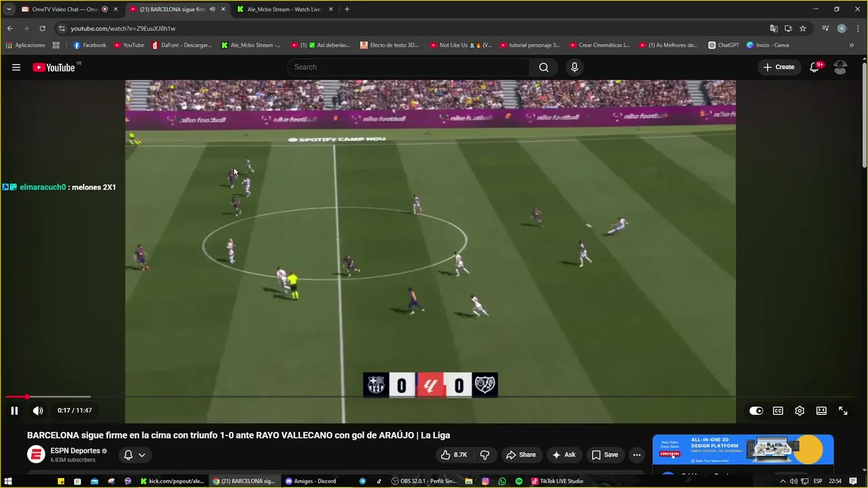The width and height of the screenshot is (868, 488).
Task: Like the video with thumbs up
Action: tap(454, 455)
